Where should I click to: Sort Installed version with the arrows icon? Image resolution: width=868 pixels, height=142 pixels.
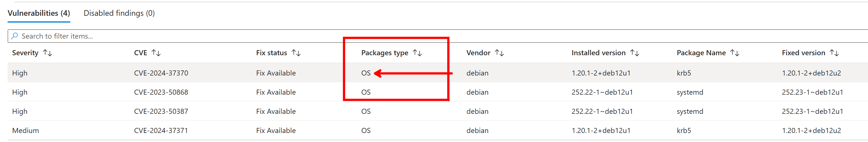[635, 53]
